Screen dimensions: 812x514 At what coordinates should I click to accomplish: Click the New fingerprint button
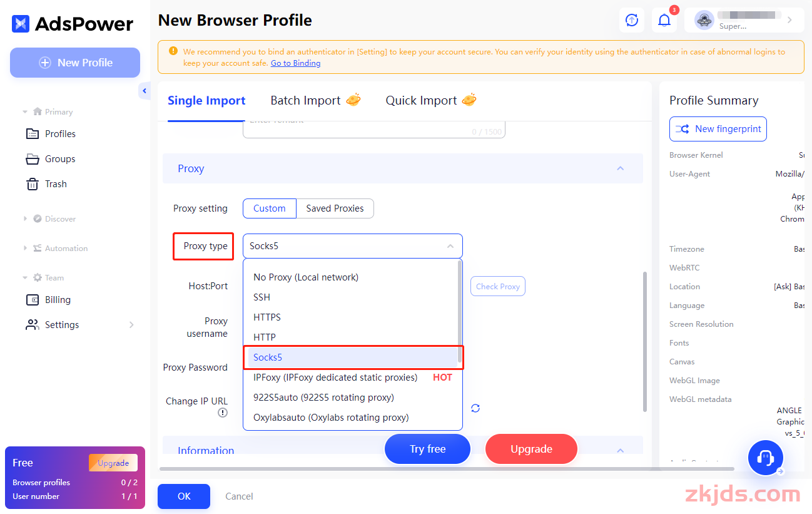coord(718,129)
